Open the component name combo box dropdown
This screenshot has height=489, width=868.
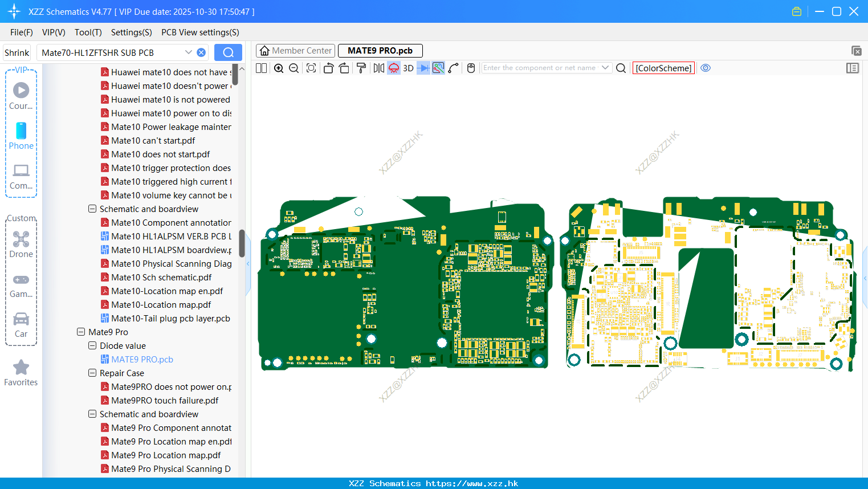coord(605,68)
